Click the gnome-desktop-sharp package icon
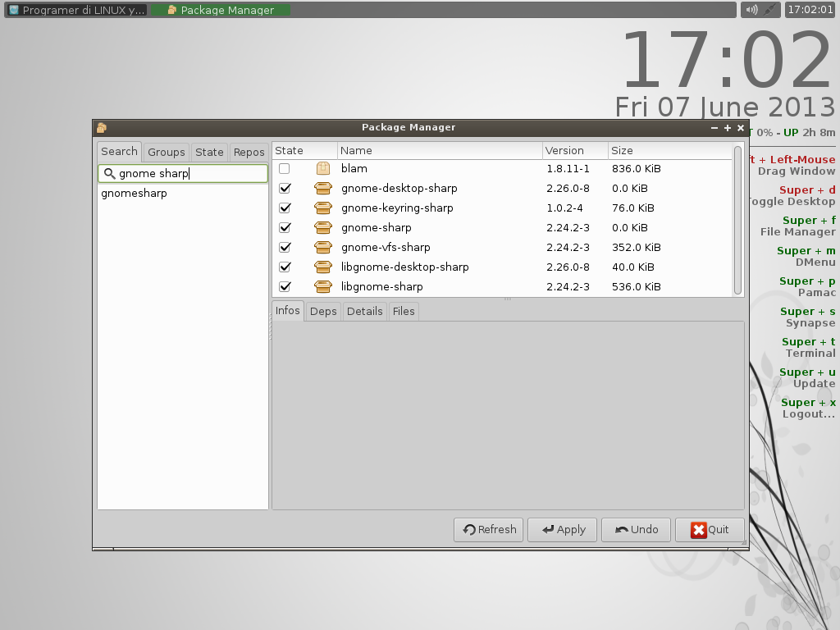Screen dimensions: 840x630 (323, 189)
